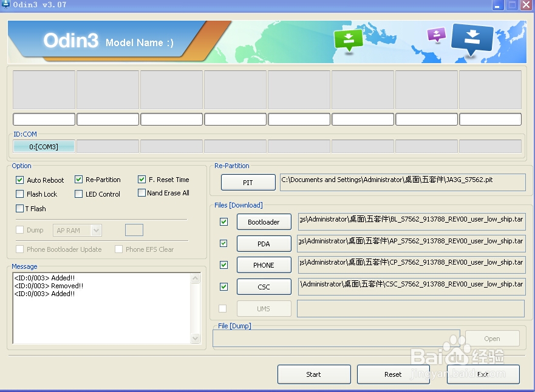Toggle the Auto Reboot checkbox
The image size is (535, 392).
(x=20, y=180)
